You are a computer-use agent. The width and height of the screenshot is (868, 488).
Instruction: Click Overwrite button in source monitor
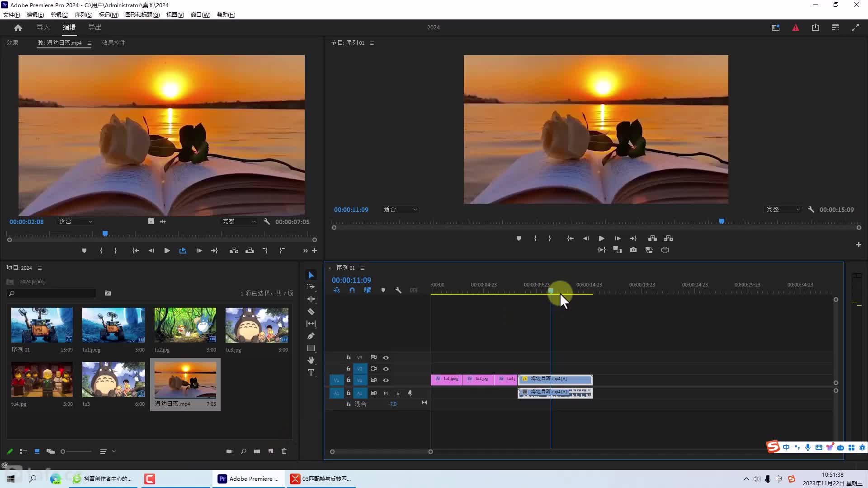250,250
